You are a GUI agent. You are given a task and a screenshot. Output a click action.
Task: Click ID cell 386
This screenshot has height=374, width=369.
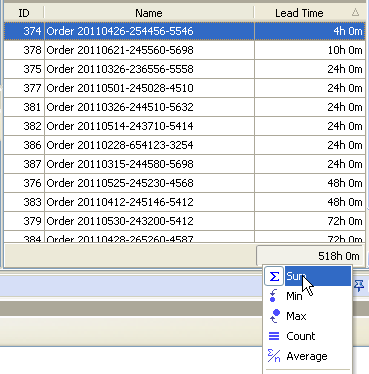[24, 145]
